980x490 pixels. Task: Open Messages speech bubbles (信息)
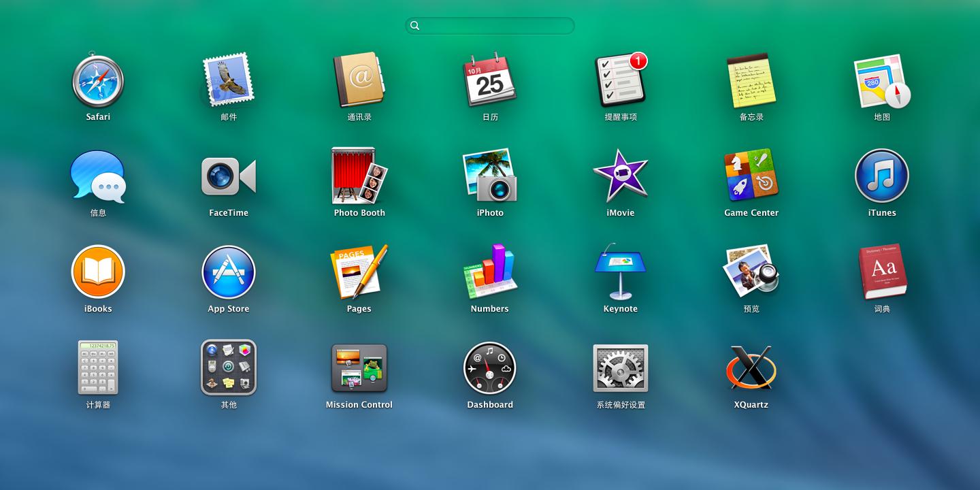pos(98,176)
